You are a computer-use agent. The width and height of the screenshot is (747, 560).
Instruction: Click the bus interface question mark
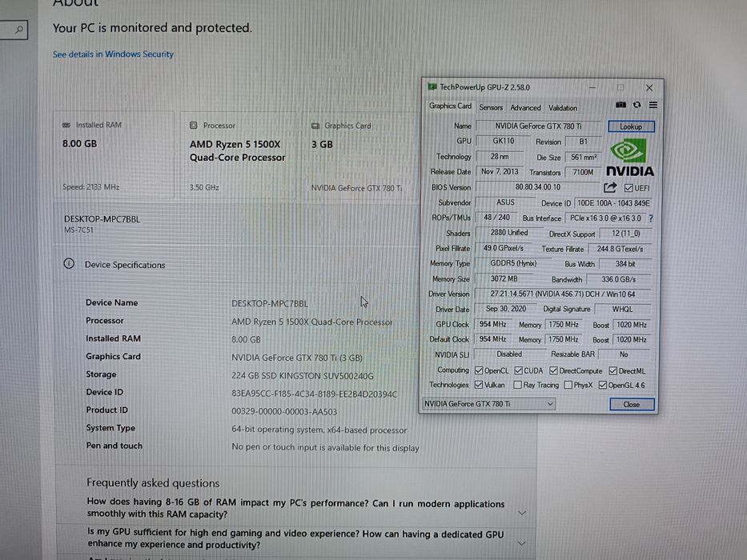[651, 218]
